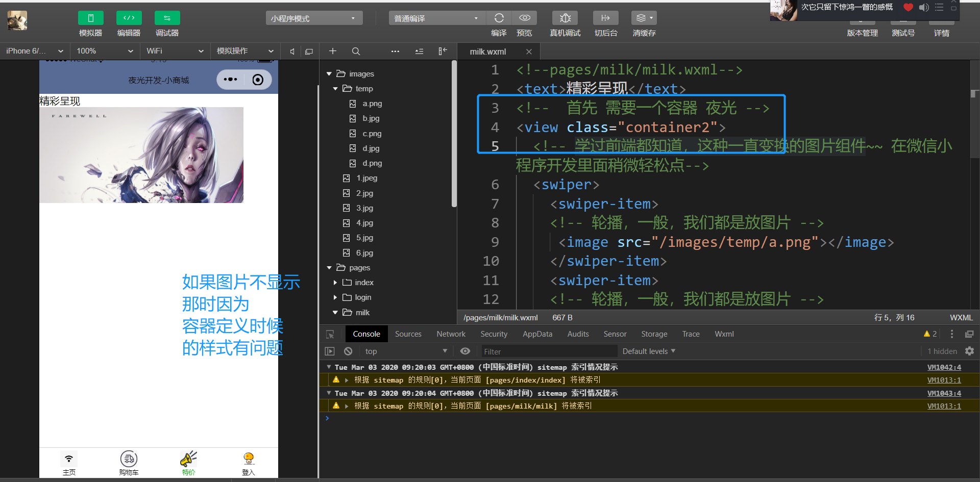Clear the console output
This screenshot has width=980, height=482.
pyautogui.click(x=348, y=351)
